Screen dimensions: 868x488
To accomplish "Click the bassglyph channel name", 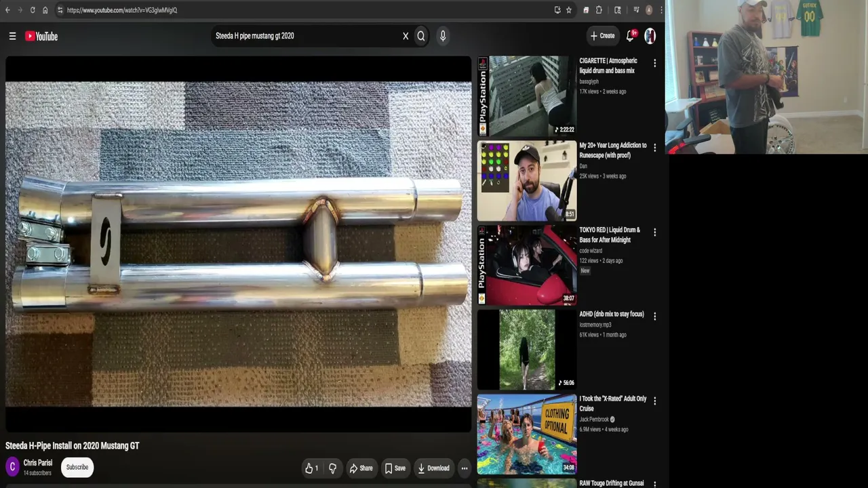I will 589,82.
